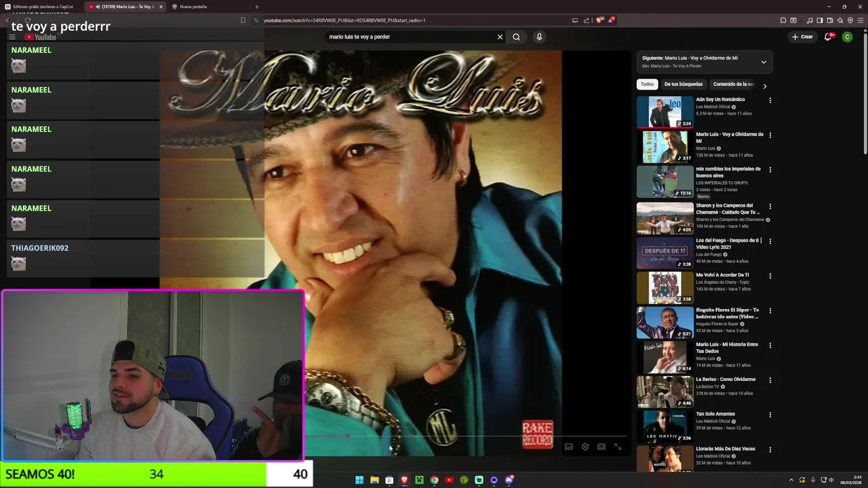Click the browser address bar URL
The width and height of the screenshot is (868, 488).
[344, 20]
